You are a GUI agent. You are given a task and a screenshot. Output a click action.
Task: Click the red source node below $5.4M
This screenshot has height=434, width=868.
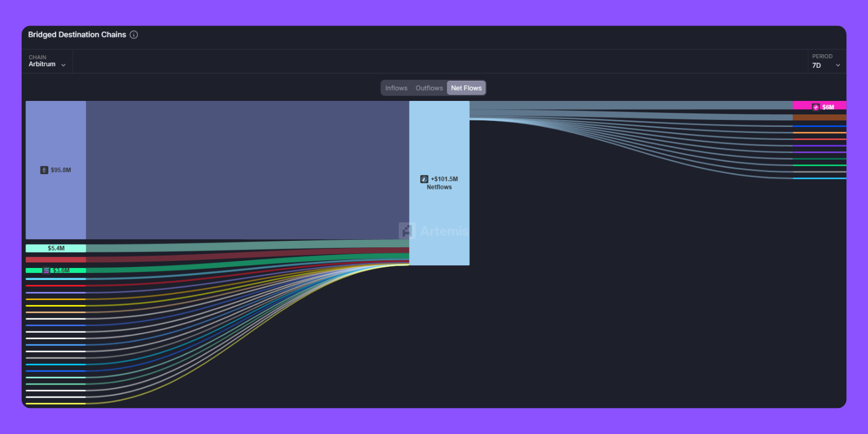tap(56, 260)
